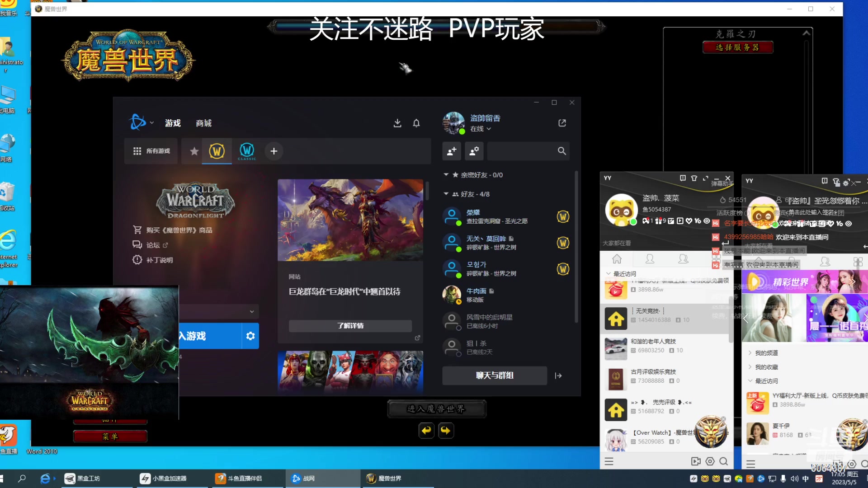This screenshot has width=868, height=488.
Task: Open the Battle.net logo menu
Action: (137, 122)
